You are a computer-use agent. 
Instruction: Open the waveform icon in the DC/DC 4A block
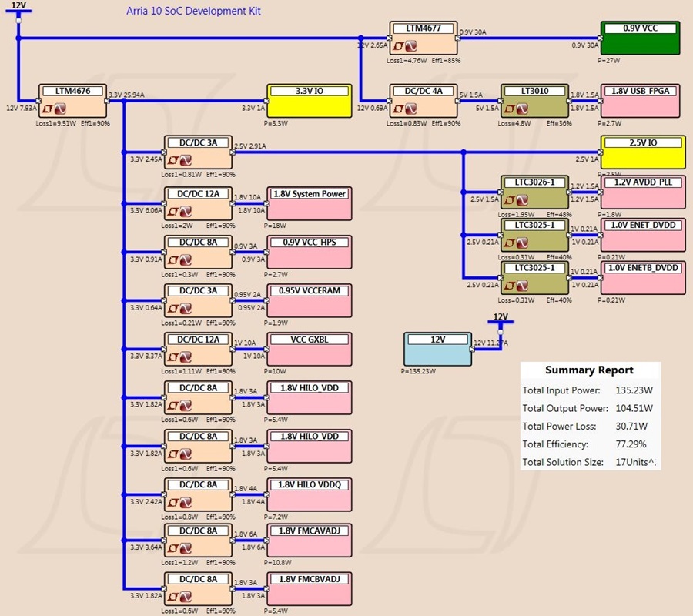point(411,109)
